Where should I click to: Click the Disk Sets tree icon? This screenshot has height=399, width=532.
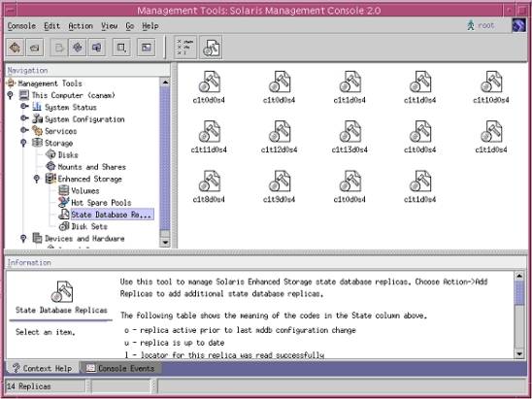[x=64, y=226]
